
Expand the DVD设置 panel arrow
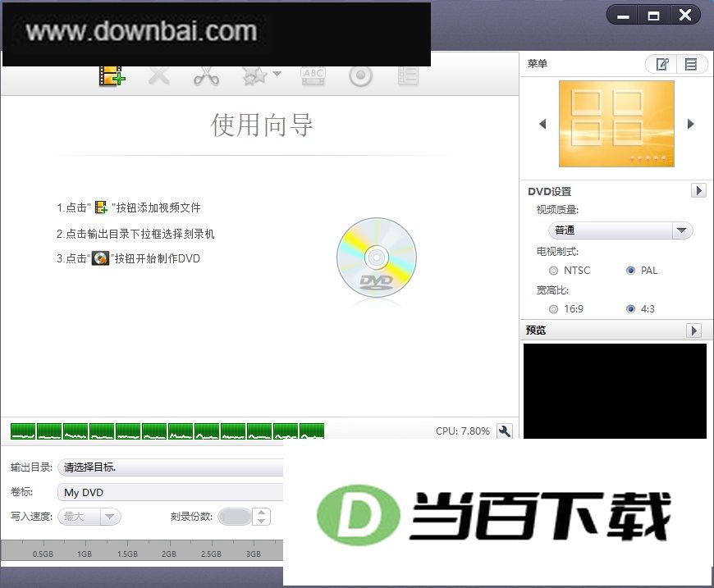pos(698,190)
